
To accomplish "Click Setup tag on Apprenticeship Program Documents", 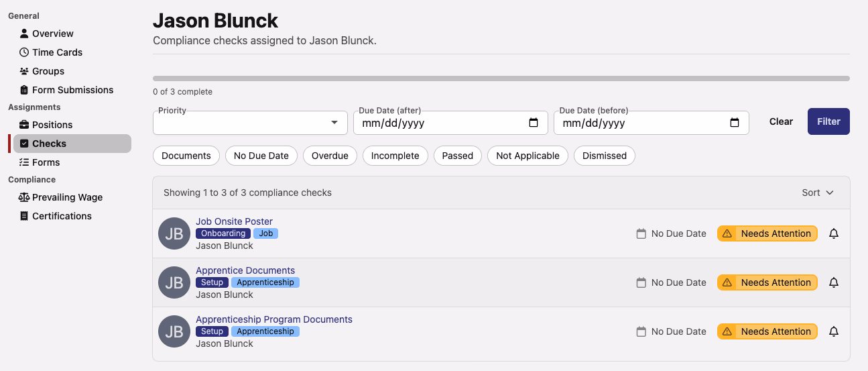I will (x=212, y=331).
